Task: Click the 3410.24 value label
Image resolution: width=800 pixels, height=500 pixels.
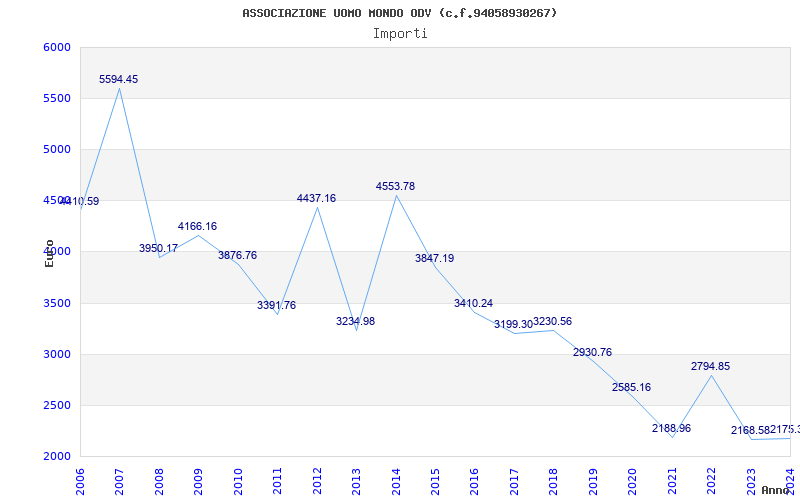Action: tap(473, 304)
